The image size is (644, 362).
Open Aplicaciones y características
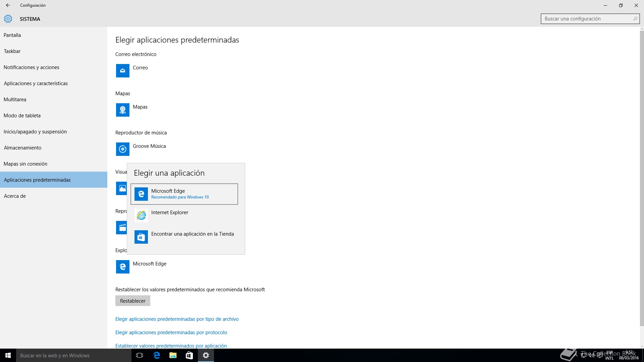(x=54, y=83)
